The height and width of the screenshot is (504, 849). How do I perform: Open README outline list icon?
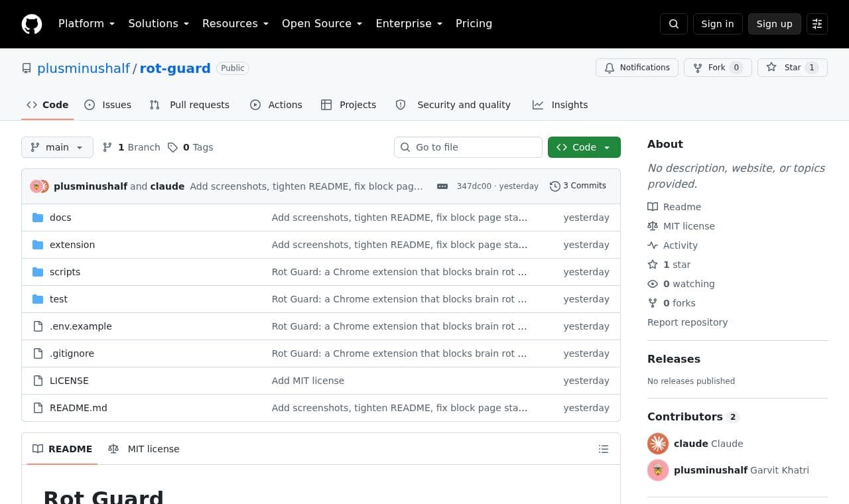coord(604,449)
